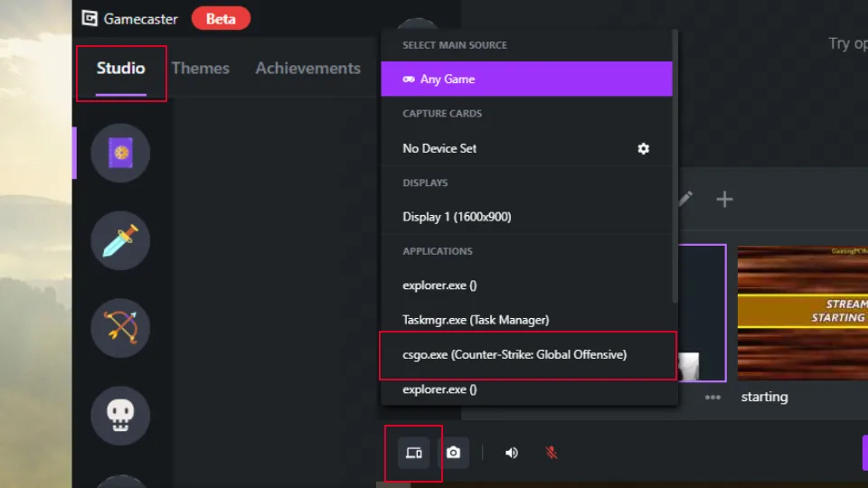Select the Stream Starting scene thumbnail
Screen dimensions: 868x488
coord(803,314)
